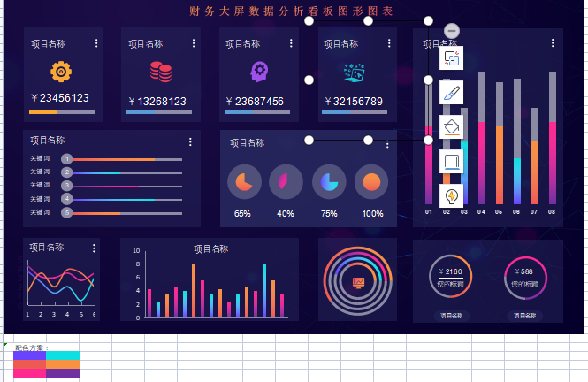Expand the three-dot menu on keyword list panel
588x382 pixels.
pyautogui.click(x=190, y=141)
